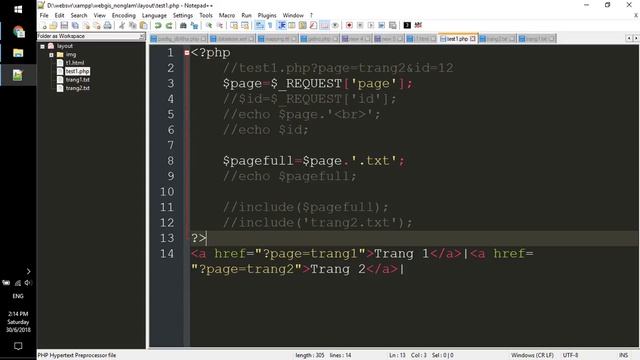Close the test1.php tab
640x360 pixels.
[x=473, y=39]
